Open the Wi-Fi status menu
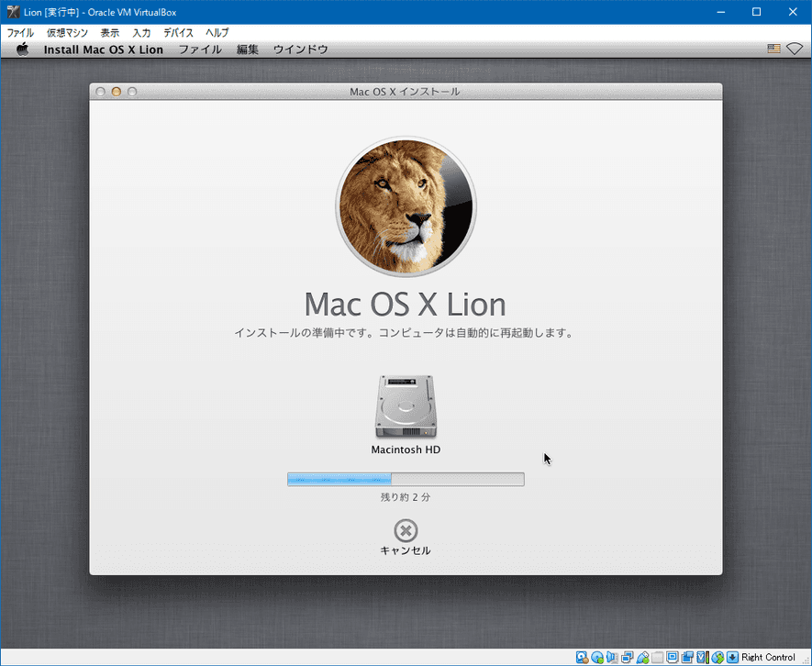This screenshot has width=812, height=666. click(795, 50)
